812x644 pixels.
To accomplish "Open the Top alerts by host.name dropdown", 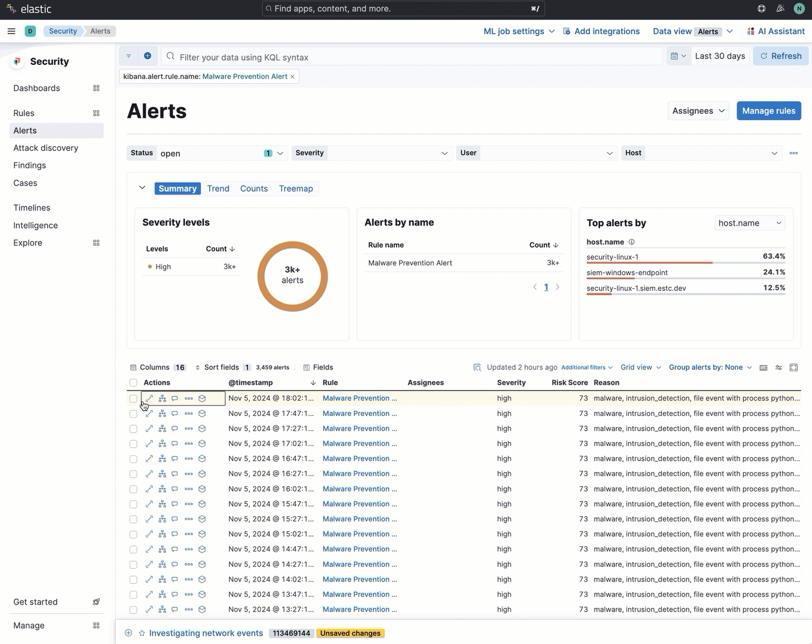I will click(x=750, y=223).
